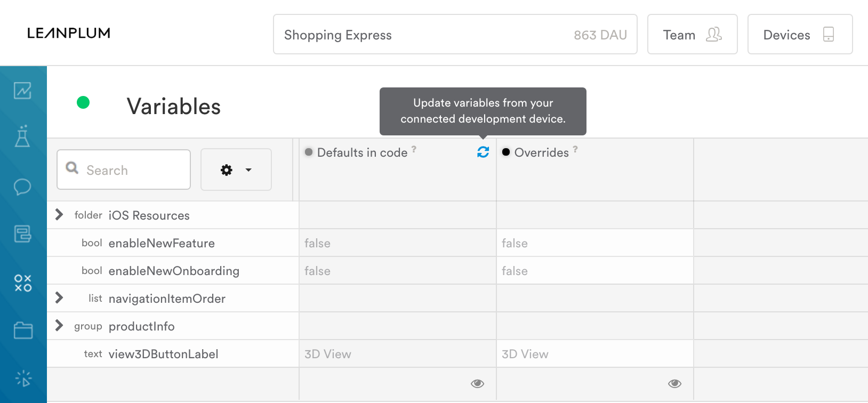The height and width of the screenshot is (403, 868).
Task: Toggle the eye icon under Defaults in code
Action: coord(478,384)
